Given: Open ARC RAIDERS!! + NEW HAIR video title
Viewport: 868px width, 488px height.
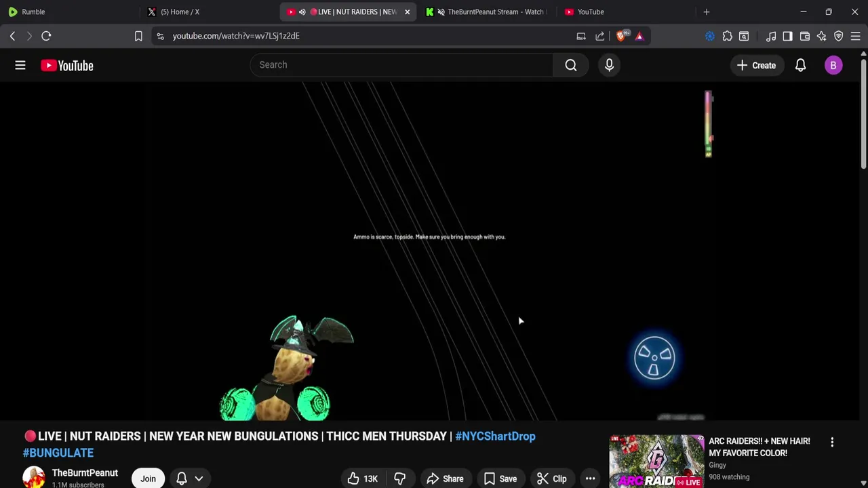Looking at the screenshot, I should click(x=759, y=447).
